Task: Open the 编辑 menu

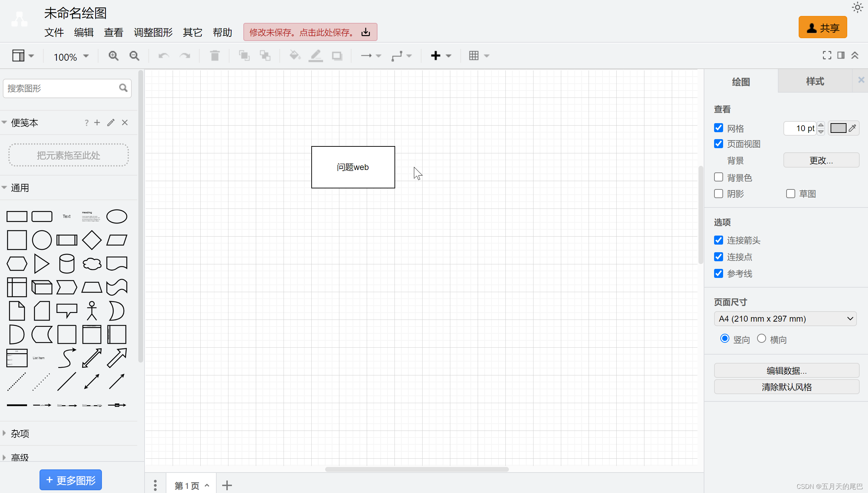Action: pyautogui.click(x=84, y=32)
